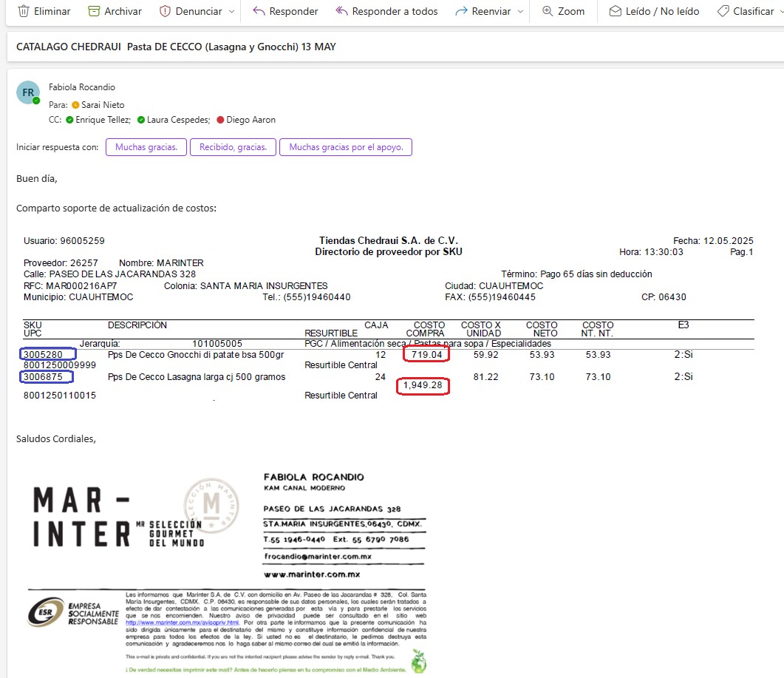Choose the 'Recibido, gracias.' suggested reply

[x=233, y=147]
